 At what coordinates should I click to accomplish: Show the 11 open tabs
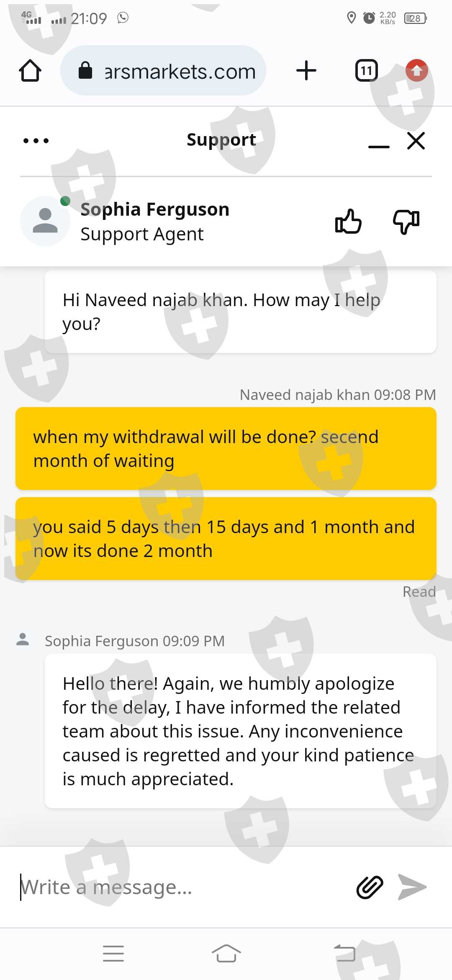tap(366, 70)
